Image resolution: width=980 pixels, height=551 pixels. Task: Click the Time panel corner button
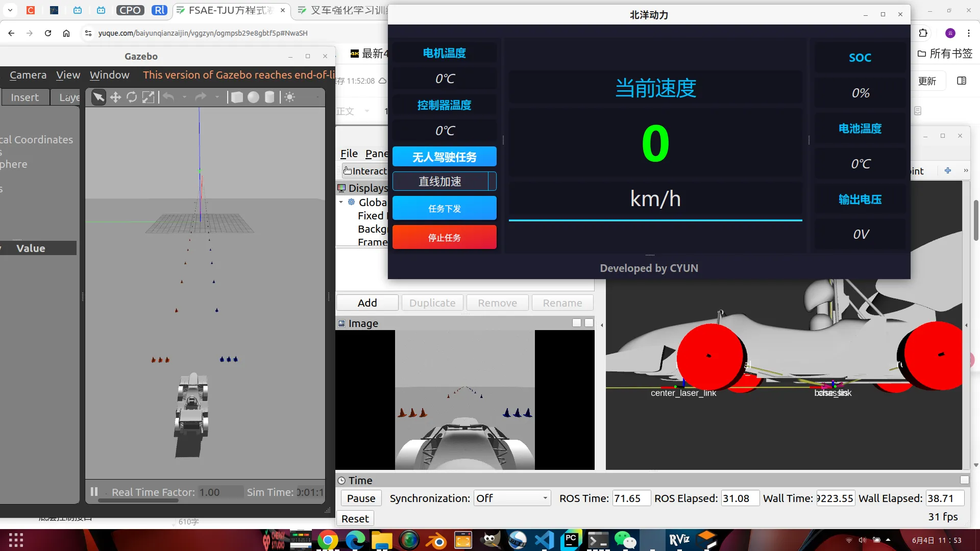point(964,480)
